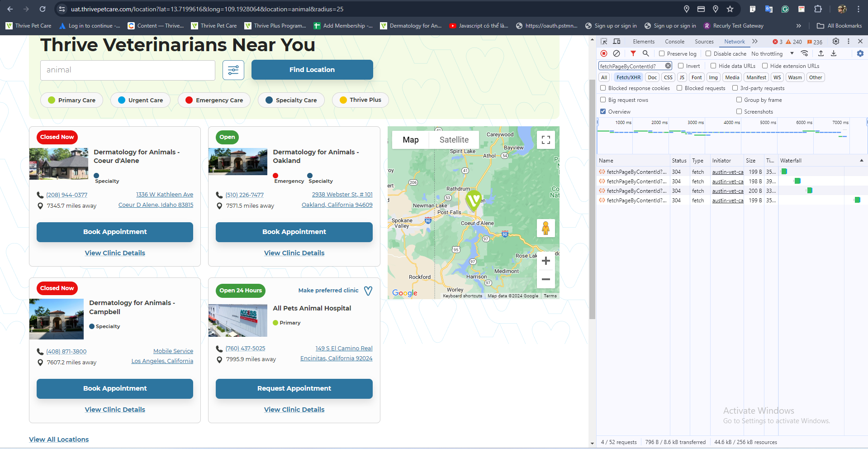
Task: Switch to the Elements tab
Action: pos(644,41)
